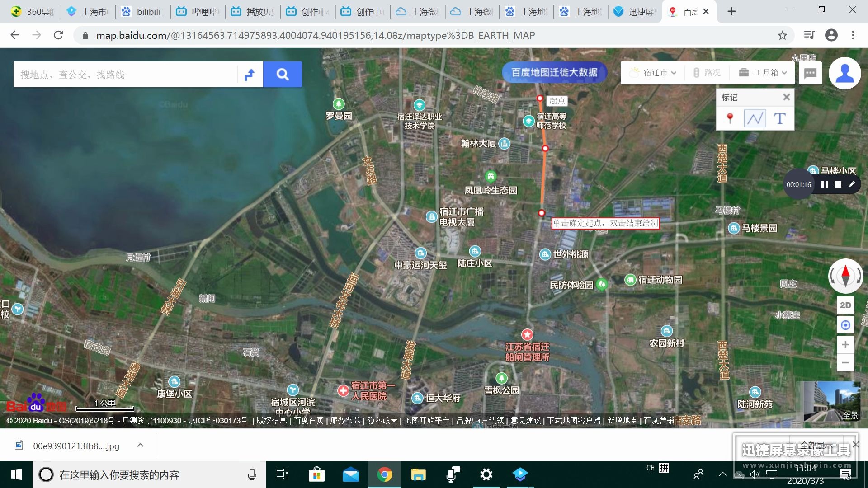The height and width of the screenshot is (488, 868).
Task: Open the route directions arrow icon
Action: tap(250, 75)
